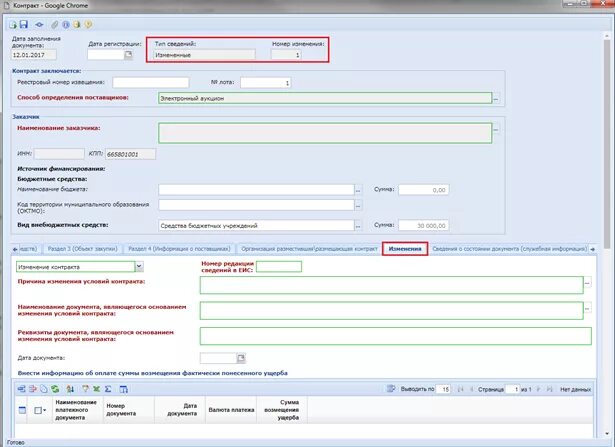Screen dimensions: 615x447
Task: Click the sigma sum icon in the table toolbar
Action: click(x=108, y=389)
